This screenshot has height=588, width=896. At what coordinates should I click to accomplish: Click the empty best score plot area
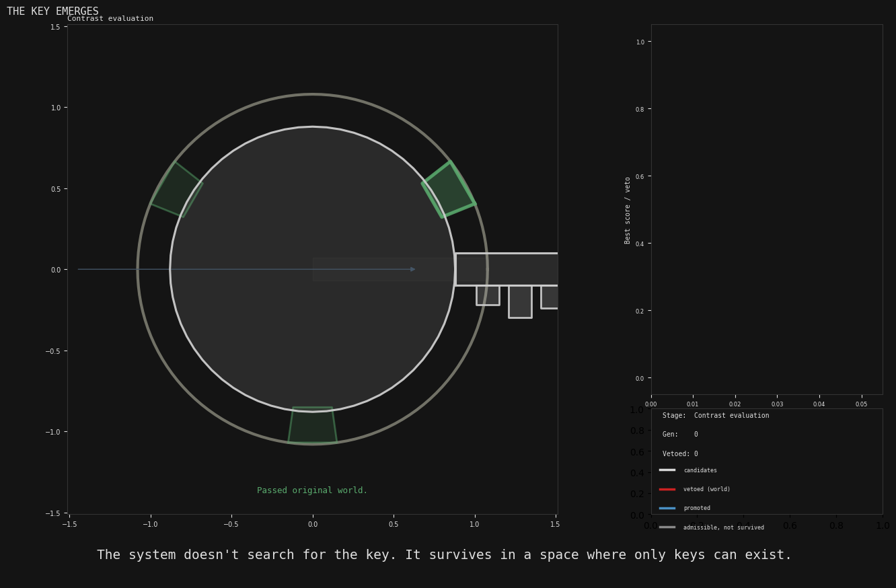coord(766,210)
